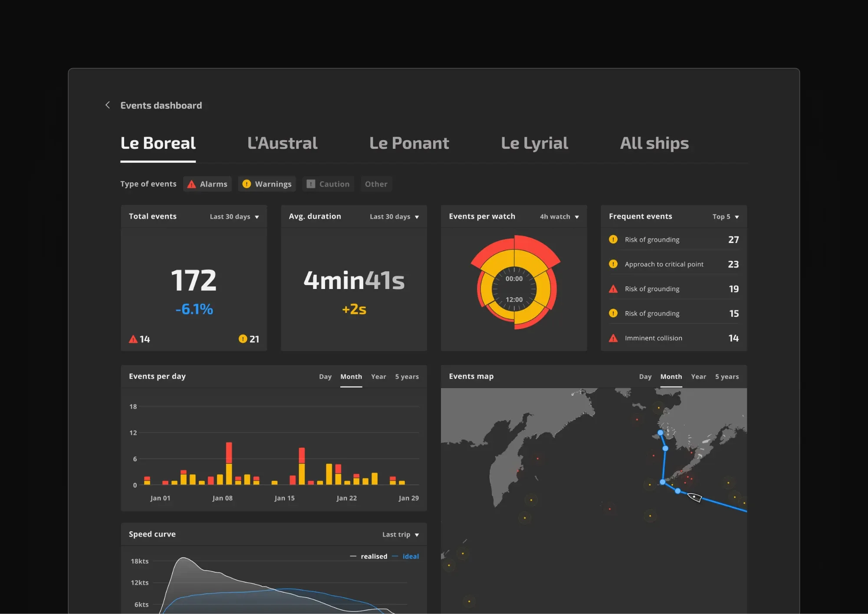868x614 pixels.
Task: Click the yellow warning icon beside 21
Action: pyautogui.click(x=243, y=339)
